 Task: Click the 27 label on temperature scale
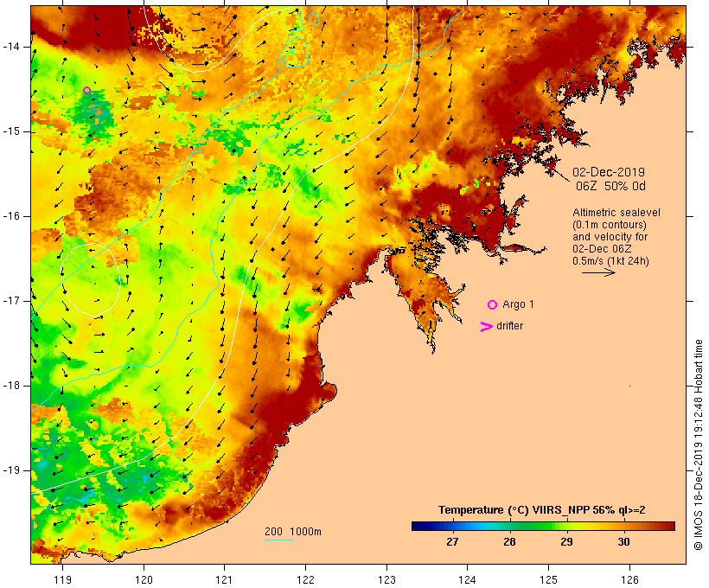click(452, 542)
